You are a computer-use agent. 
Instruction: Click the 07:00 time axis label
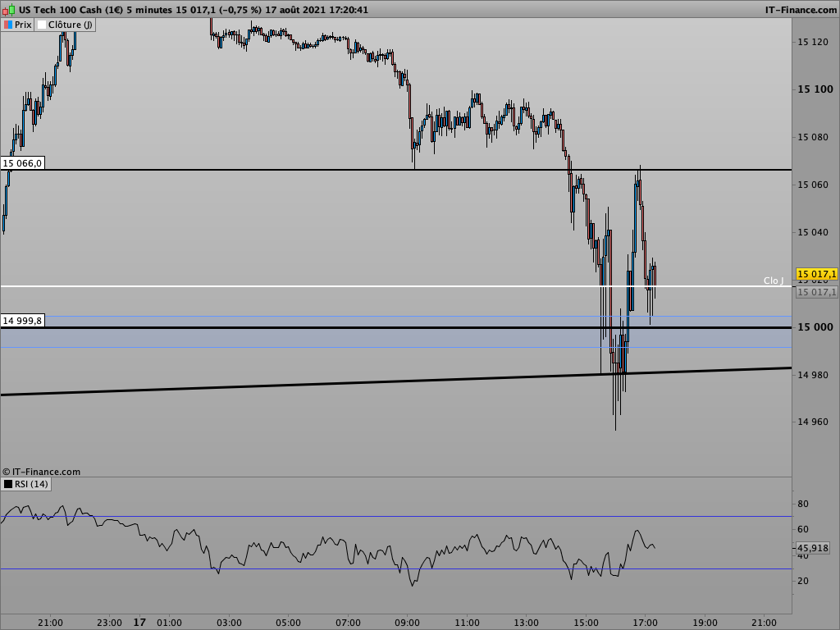348,623
